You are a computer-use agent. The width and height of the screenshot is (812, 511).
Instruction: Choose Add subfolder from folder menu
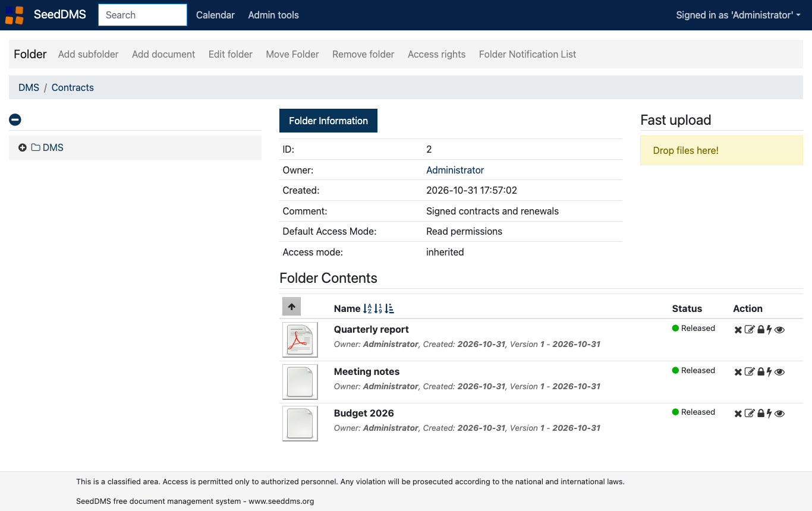coord(89,54)
